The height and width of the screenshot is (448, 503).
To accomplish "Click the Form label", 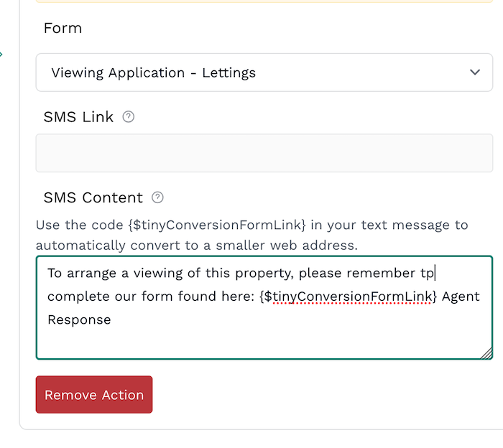I will [x=63, y=28].
